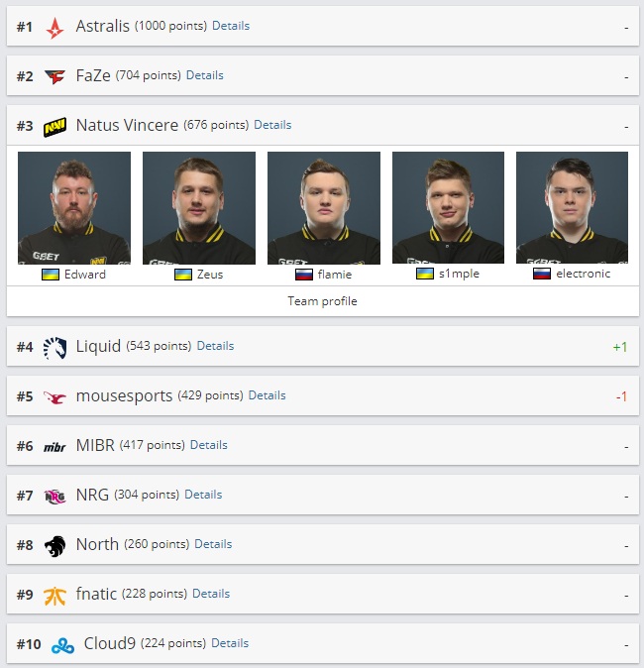Open Details for Astralis
644x668 pixels.
tap(231, 26)
